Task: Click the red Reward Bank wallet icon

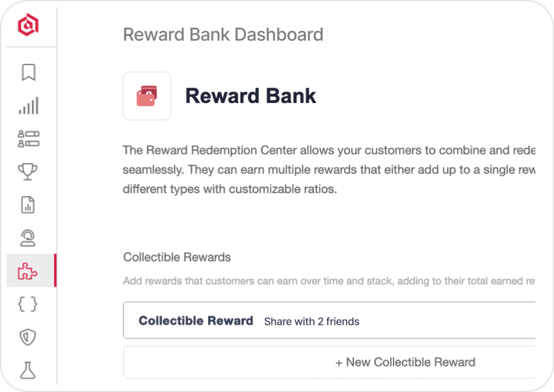Action: point(147,96)
